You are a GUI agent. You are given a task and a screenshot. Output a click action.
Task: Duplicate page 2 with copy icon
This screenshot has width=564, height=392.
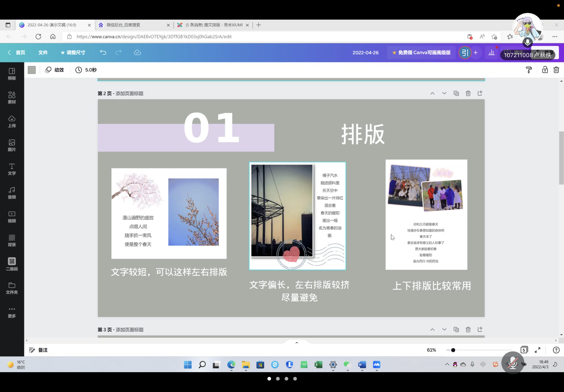456,93
